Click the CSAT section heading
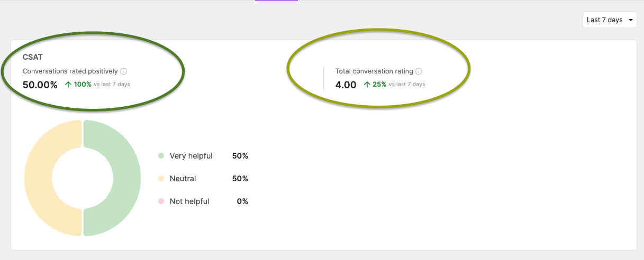Viewport: 644px width, 260px height. (x=33, y=57)
